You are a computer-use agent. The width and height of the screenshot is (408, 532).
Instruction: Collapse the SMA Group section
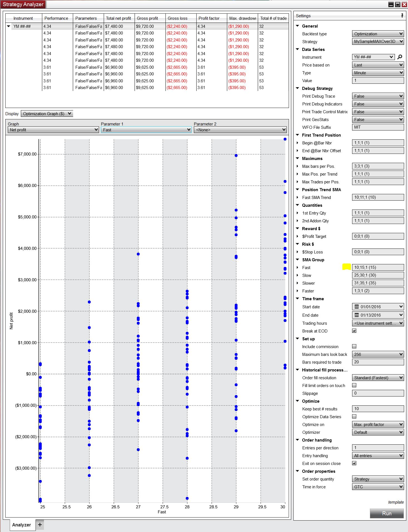(297, 260)
